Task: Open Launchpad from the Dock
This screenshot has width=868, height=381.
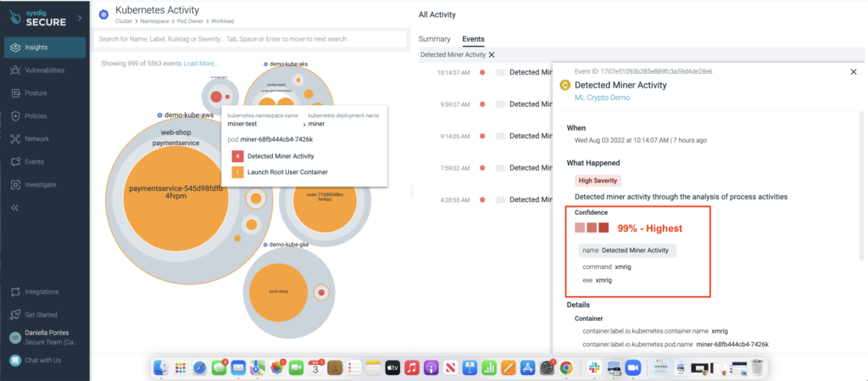Action: point(180,367)
